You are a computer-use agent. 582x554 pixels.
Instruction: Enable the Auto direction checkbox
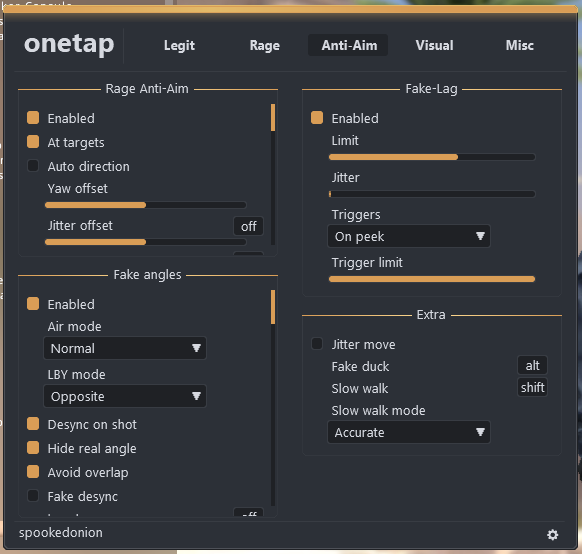(x=33, y=165)
